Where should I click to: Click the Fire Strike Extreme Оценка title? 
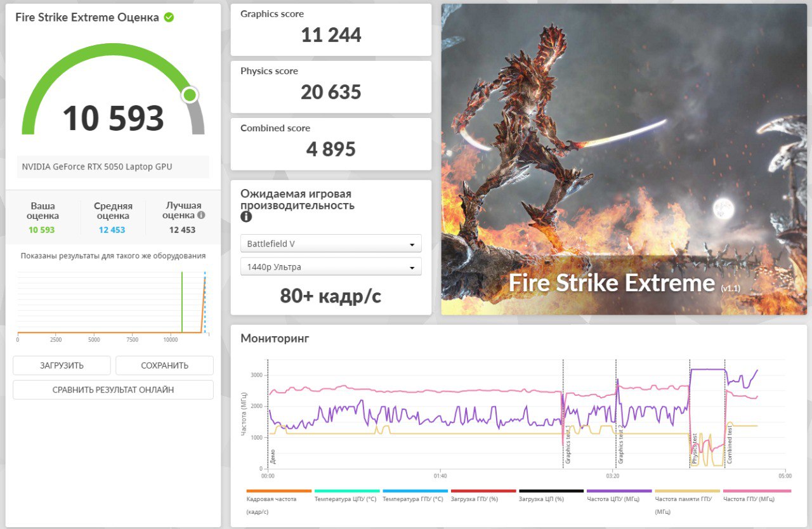click(x=87, y=17)
